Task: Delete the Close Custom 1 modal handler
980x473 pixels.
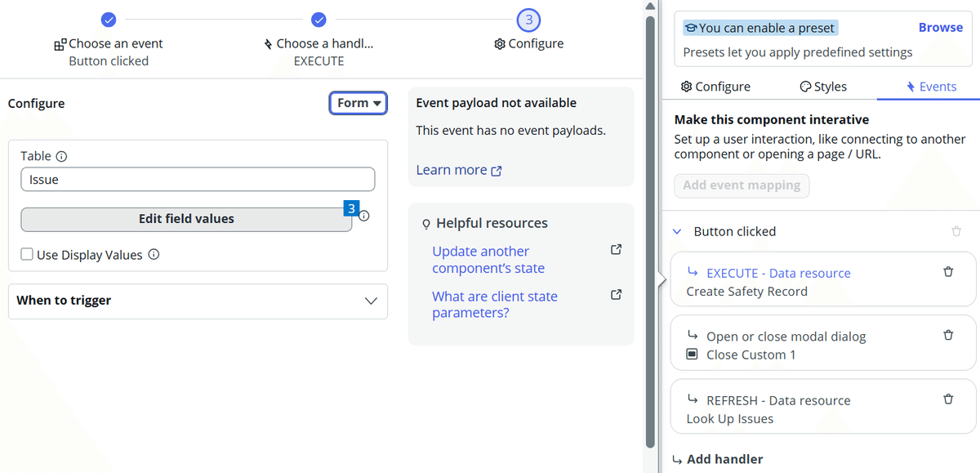Action: pyautogui.click(x=948, y=335)
